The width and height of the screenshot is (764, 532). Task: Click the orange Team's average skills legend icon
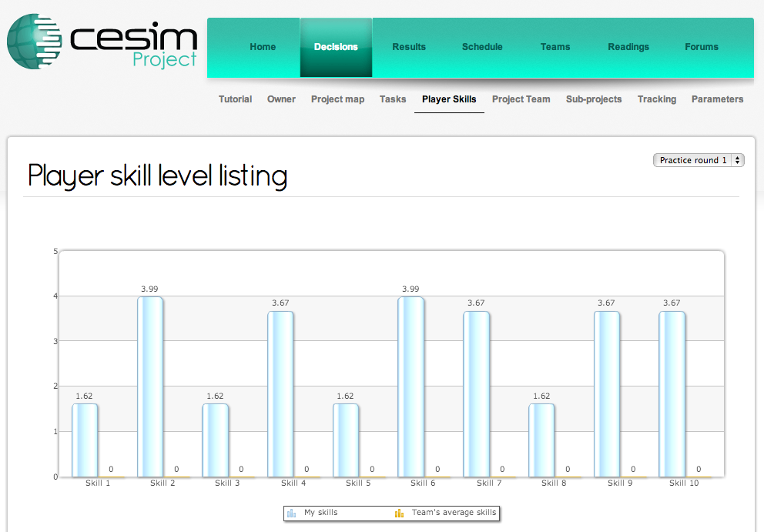(399, 513)
